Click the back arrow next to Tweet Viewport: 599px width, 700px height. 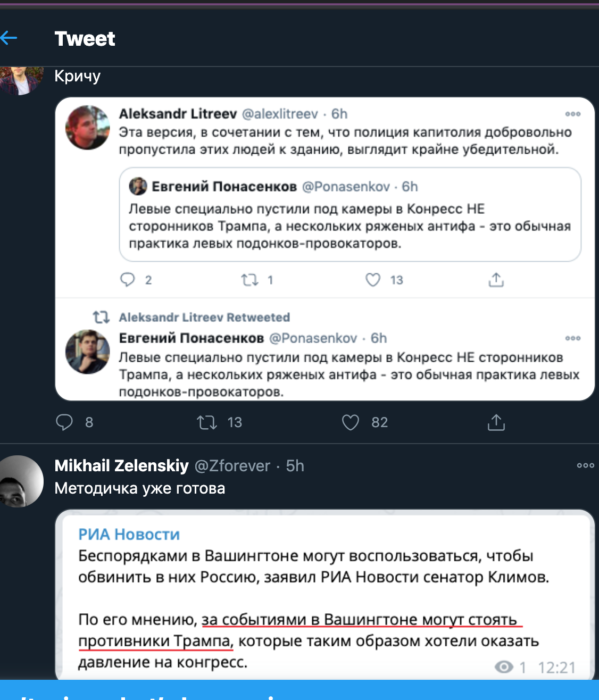click(x=9, y=38)
